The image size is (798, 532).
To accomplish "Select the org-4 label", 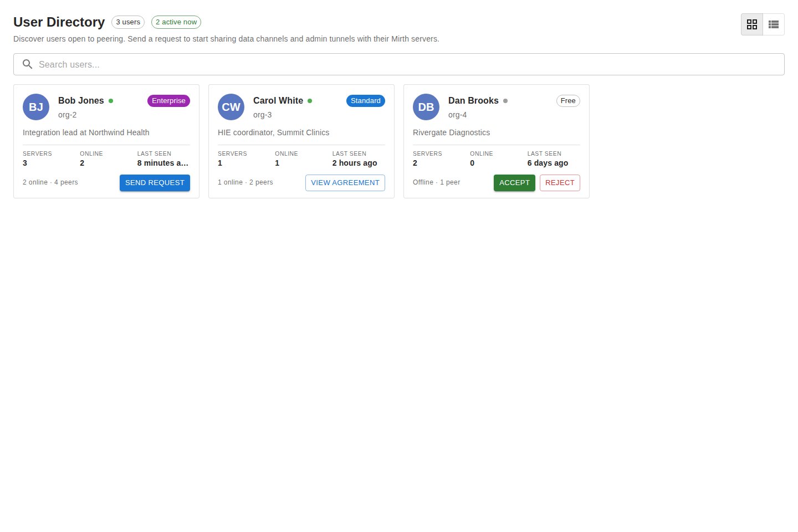I will (x=458, y=115).
